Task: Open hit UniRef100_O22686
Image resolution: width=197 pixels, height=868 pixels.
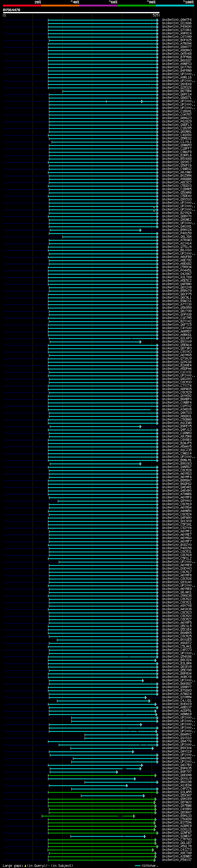Action: 177,23
